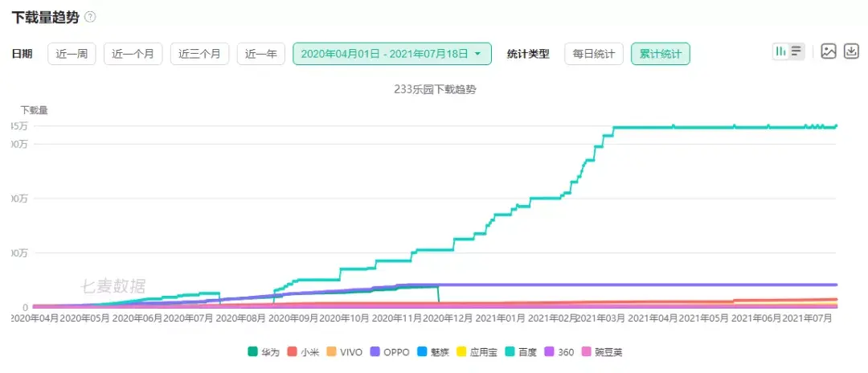
Task: Select the 近一周 date filter
Action: (x=72, y=54)
